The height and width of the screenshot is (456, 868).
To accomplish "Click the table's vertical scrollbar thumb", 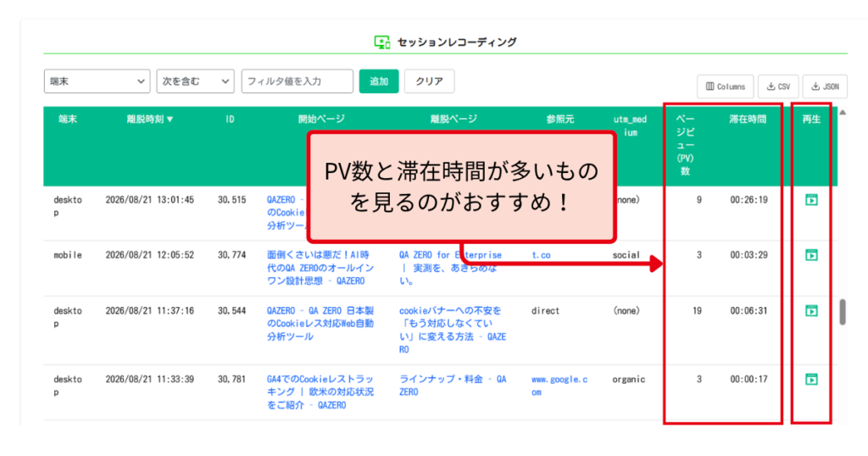I will [x=843, y=313].
